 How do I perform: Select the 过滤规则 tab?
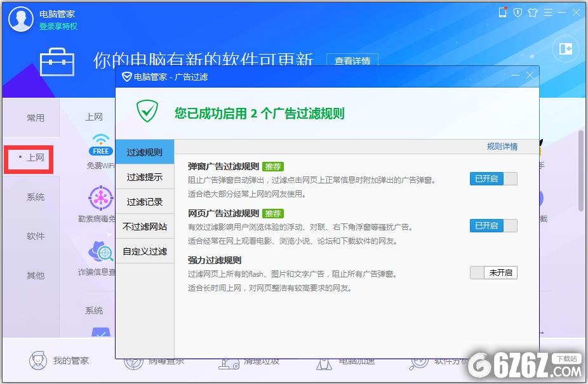pyautogui.click(x=145, y=152)
